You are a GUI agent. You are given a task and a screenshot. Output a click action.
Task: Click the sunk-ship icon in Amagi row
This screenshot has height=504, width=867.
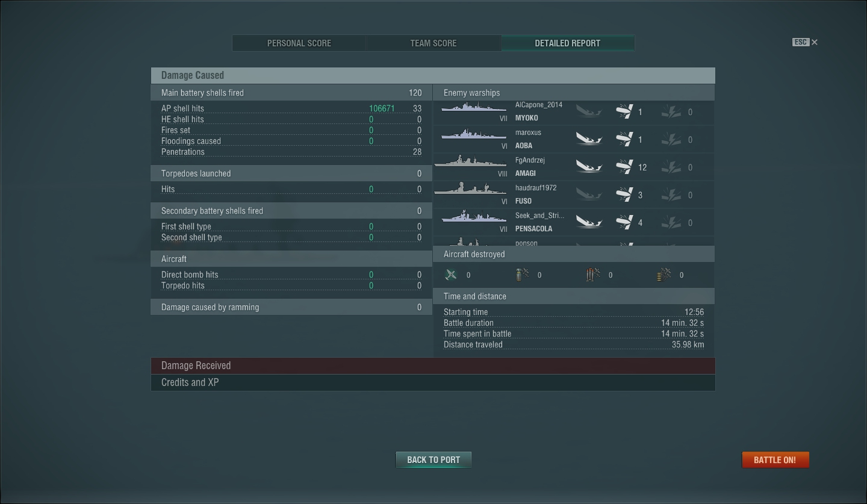click(588, 167)
